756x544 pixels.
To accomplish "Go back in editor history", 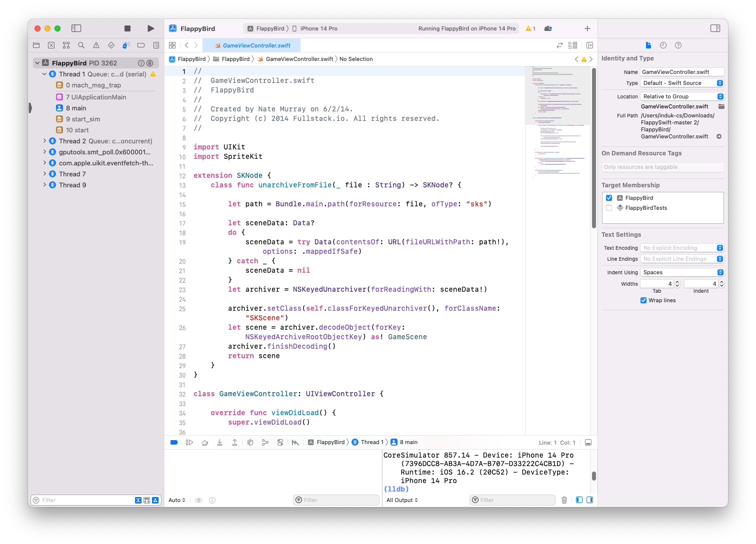I will (186, 45).
